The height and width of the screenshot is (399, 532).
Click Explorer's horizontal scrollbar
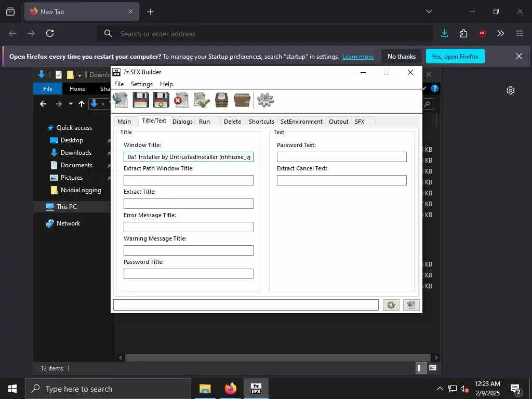click(x=278, y=357)
